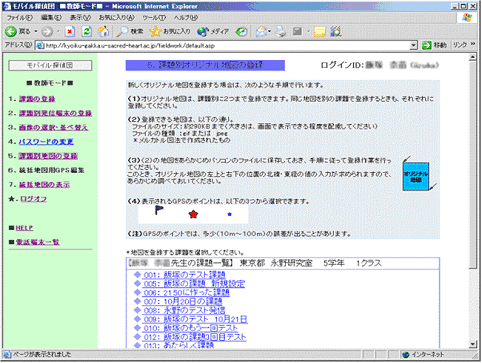Open the Back button history dropdown arrow
Image resolution: width=482 pixels, height=363 pixels.
pos(36,32)
